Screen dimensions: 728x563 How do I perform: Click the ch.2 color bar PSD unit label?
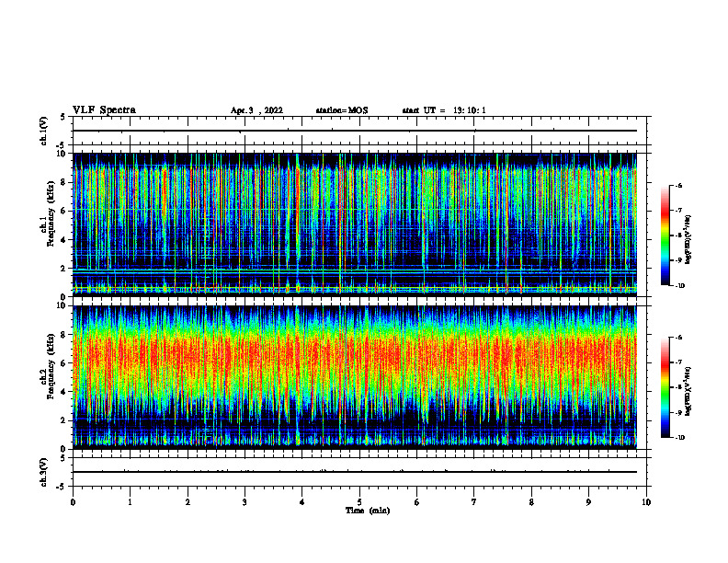(688, 392)
